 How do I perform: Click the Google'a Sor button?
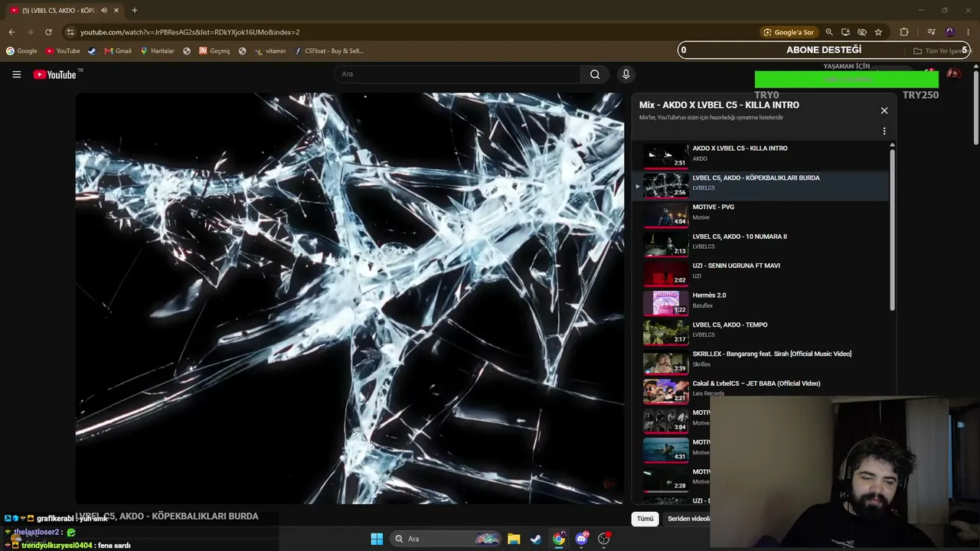coord(789,32)
